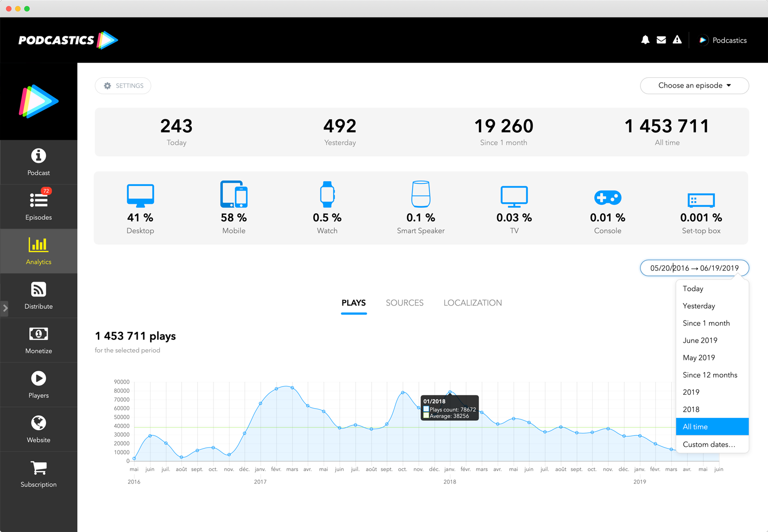Switch to the Sources tab
This screenshot has height=532, width=768.
404,303
